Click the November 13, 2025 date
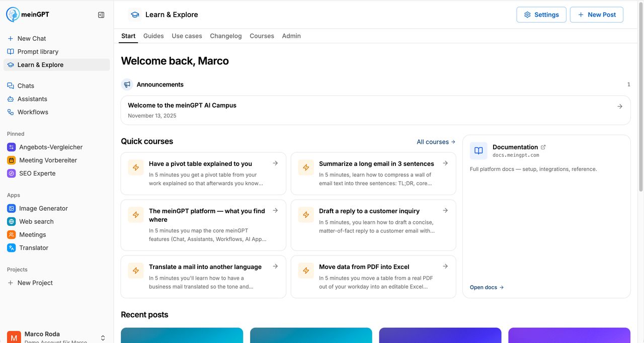The height and width of the screenshot is (343, 644). pyautogui.click(x=152, y=116)
